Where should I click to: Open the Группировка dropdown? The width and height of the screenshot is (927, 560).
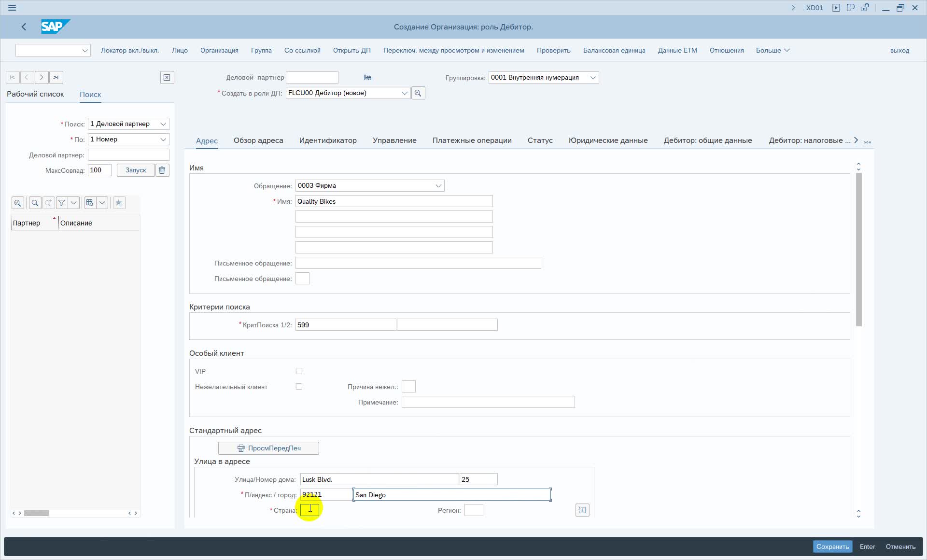593,78
